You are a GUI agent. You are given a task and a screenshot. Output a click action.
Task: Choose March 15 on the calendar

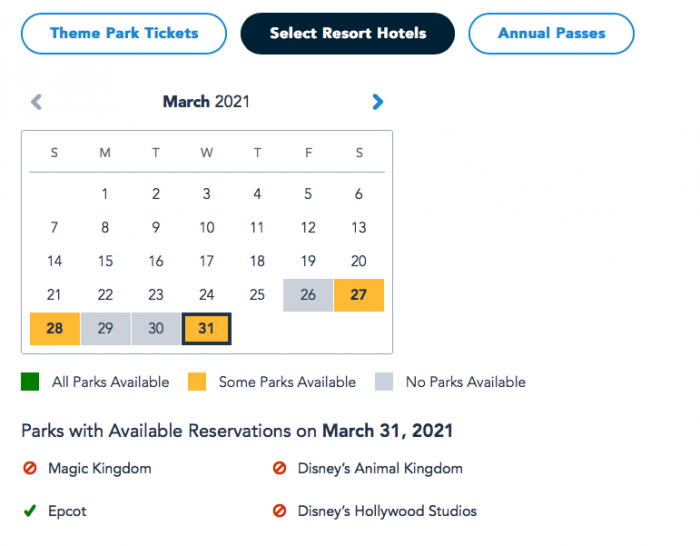(x=105, y=261)
